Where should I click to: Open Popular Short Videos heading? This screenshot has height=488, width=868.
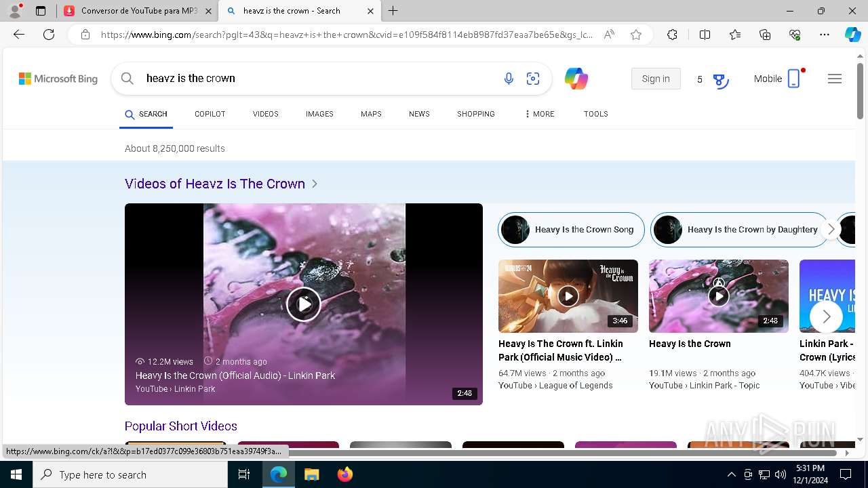point(181,426)
